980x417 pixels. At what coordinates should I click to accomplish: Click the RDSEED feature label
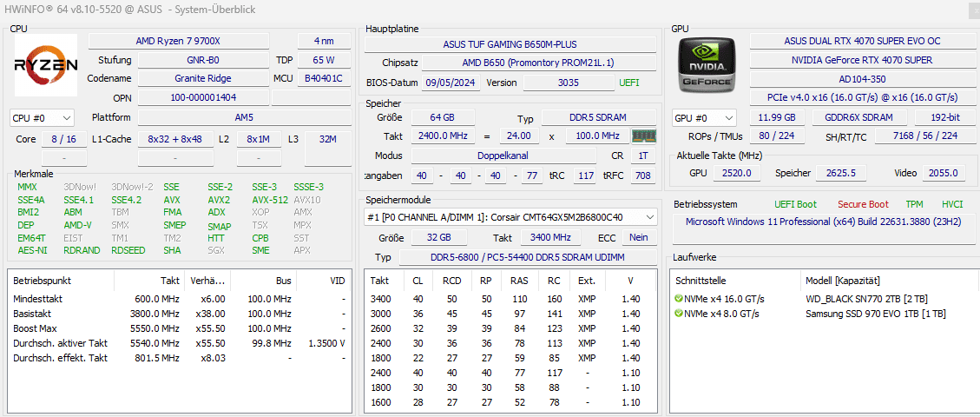point(128,250)
